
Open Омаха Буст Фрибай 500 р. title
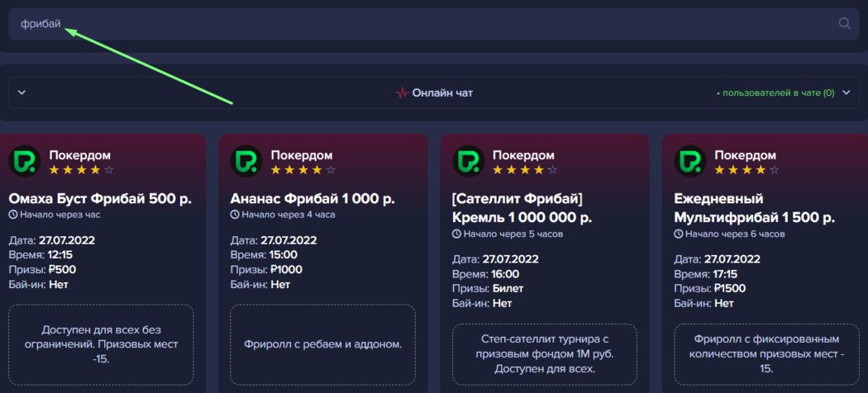[100, 199]
